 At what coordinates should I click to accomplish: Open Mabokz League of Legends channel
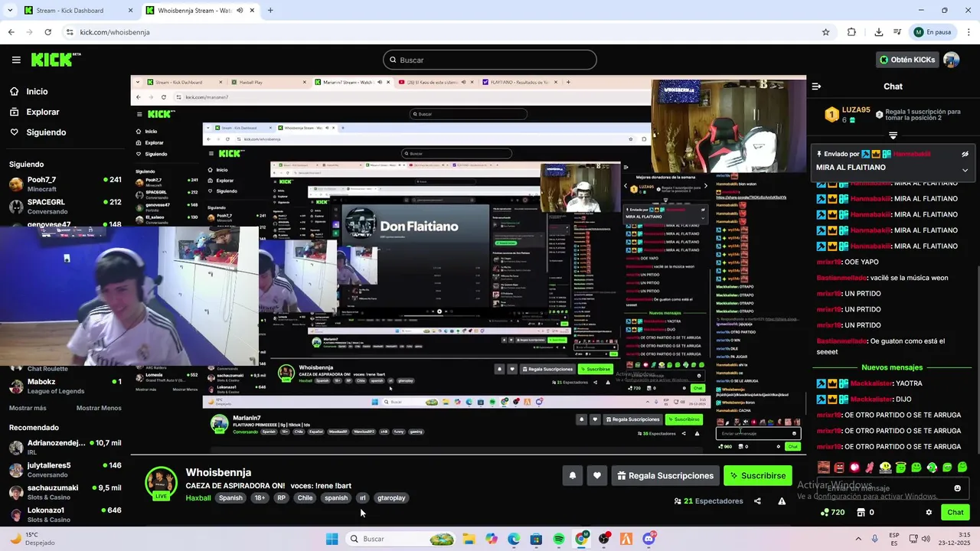pos(65,386)
